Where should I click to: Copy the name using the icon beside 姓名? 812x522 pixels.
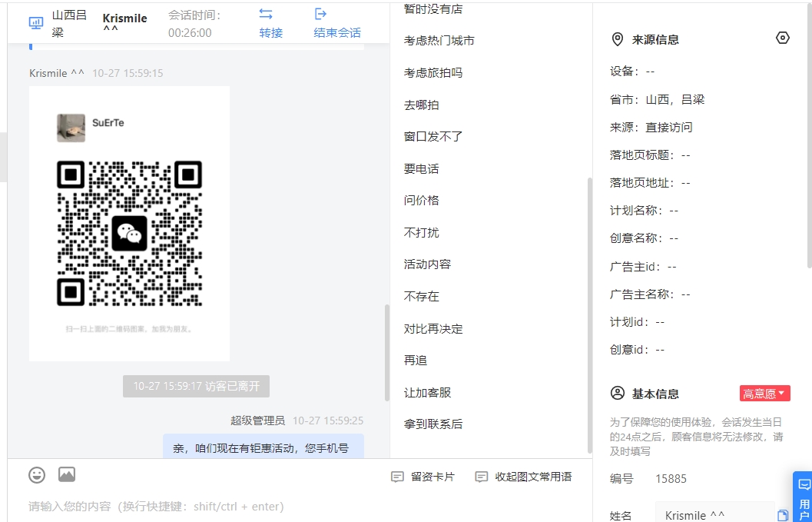[783, 515]
